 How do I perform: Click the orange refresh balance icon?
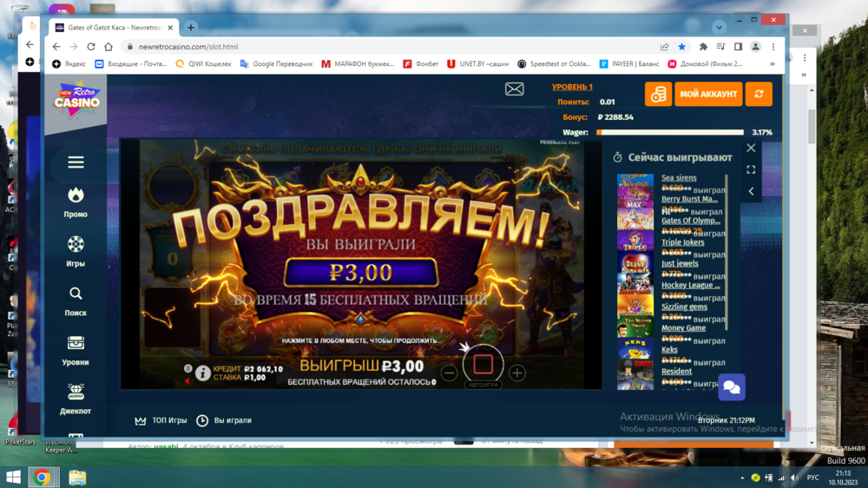[759, 94]
